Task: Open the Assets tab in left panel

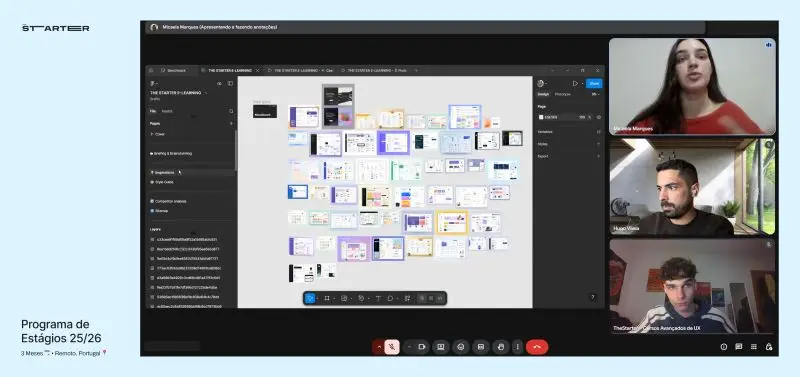Action: (167, 111)
